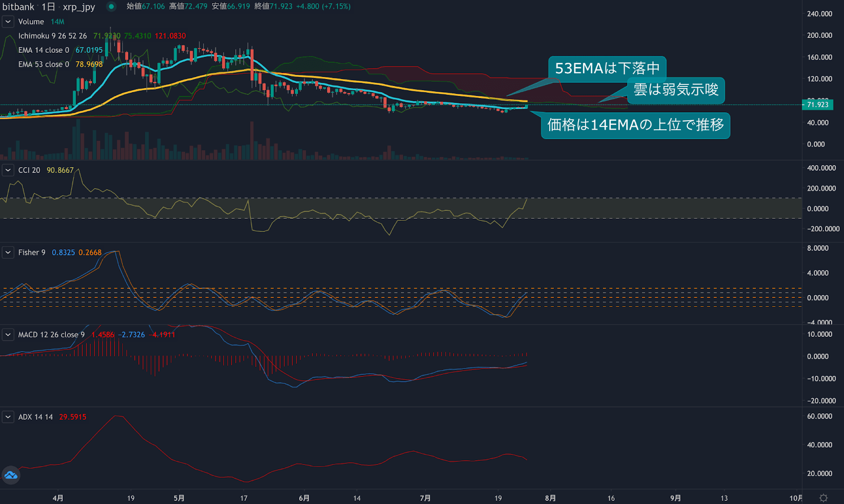The image size is (844, 504).
Task: Collapse the Fisher 9 indicator pane
Action: (x=7, y=252)
